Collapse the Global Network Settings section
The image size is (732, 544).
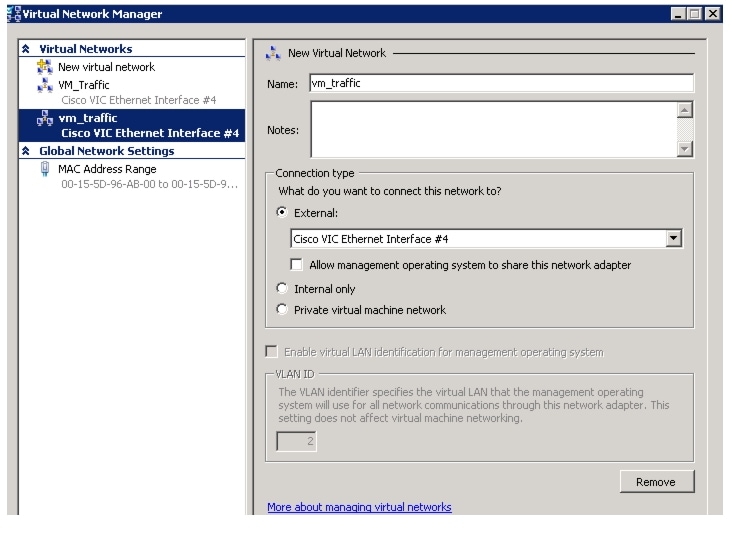click(x=26, y=151)
